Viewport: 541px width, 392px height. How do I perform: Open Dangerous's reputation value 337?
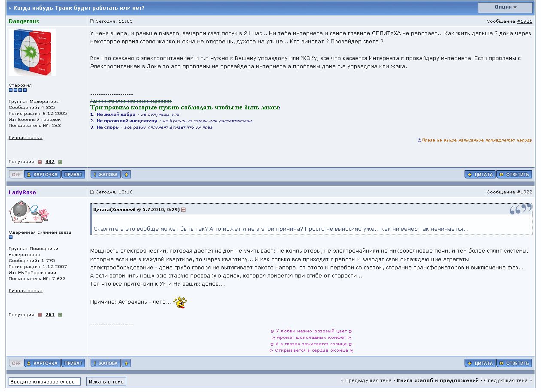click(x=50, y=162)
